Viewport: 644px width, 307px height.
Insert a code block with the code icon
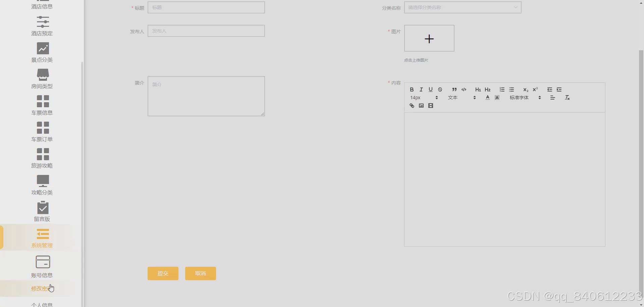464,89
